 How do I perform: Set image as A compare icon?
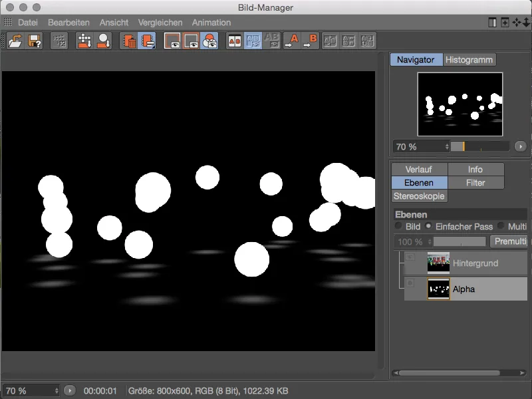[291, 41]
